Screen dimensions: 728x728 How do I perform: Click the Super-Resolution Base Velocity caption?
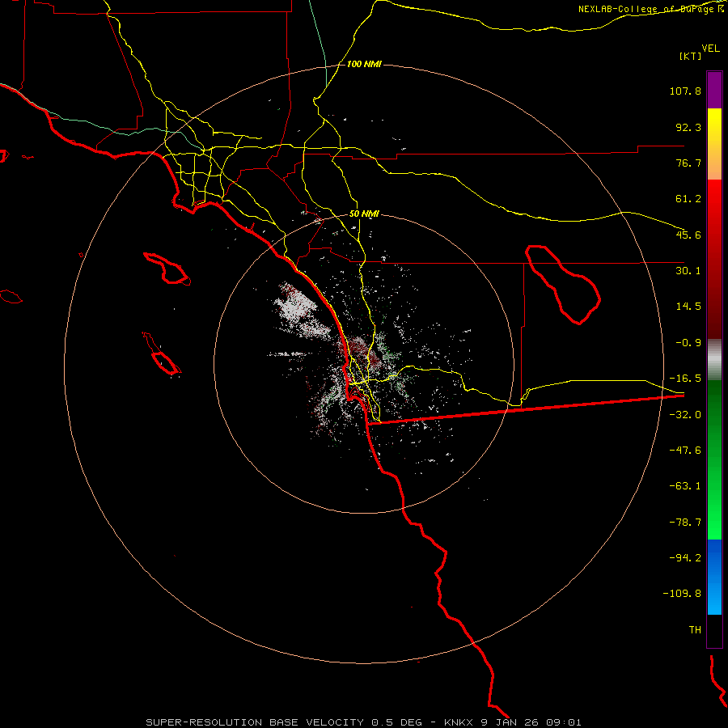tap(363, 722)
